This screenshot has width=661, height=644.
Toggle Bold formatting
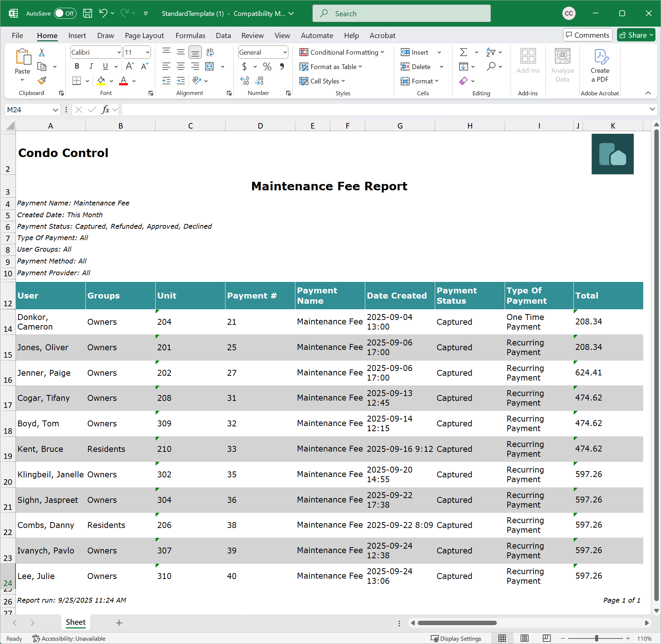(77, 66)
